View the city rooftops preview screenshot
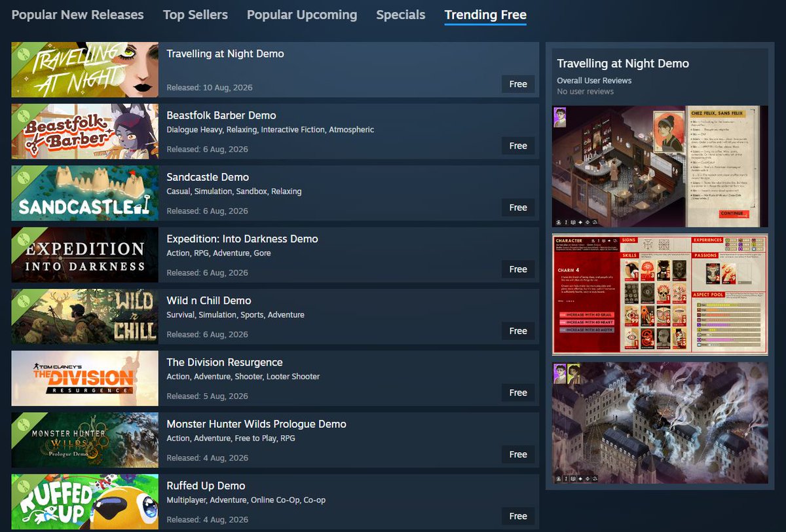This screenshot has width=786, height=532. pyautogui.click(x=660, y=423)
